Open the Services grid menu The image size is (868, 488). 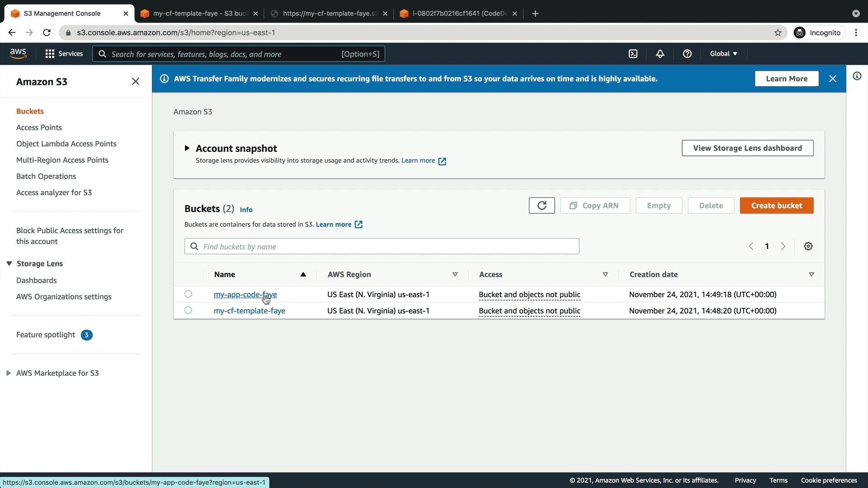point(64,54)
